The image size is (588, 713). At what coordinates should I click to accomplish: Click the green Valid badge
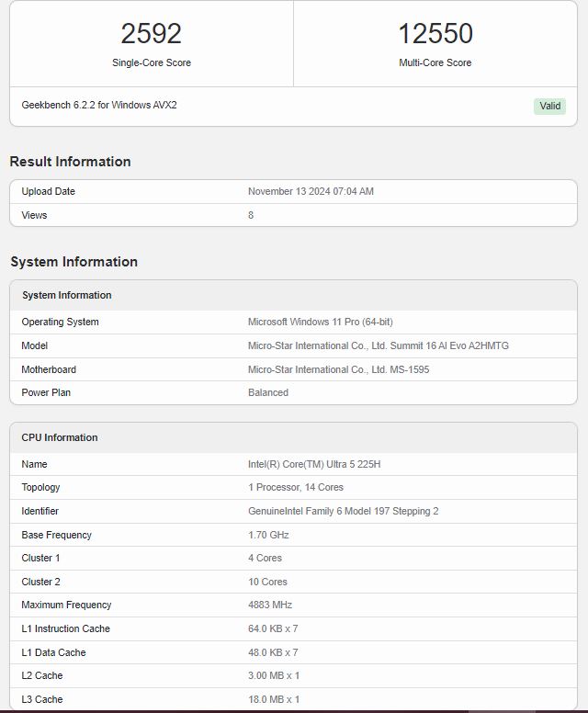[549, 106]
